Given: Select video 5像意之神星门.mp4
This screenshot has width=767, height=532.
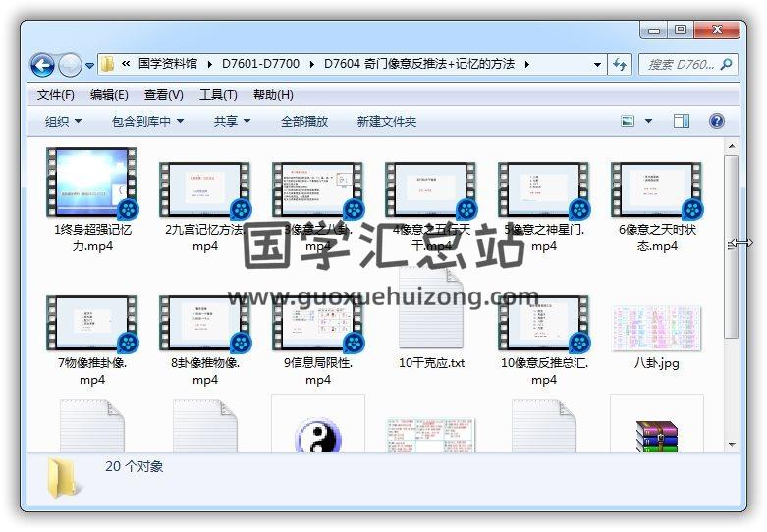Looking at the screenshot, I should point(544,208).
